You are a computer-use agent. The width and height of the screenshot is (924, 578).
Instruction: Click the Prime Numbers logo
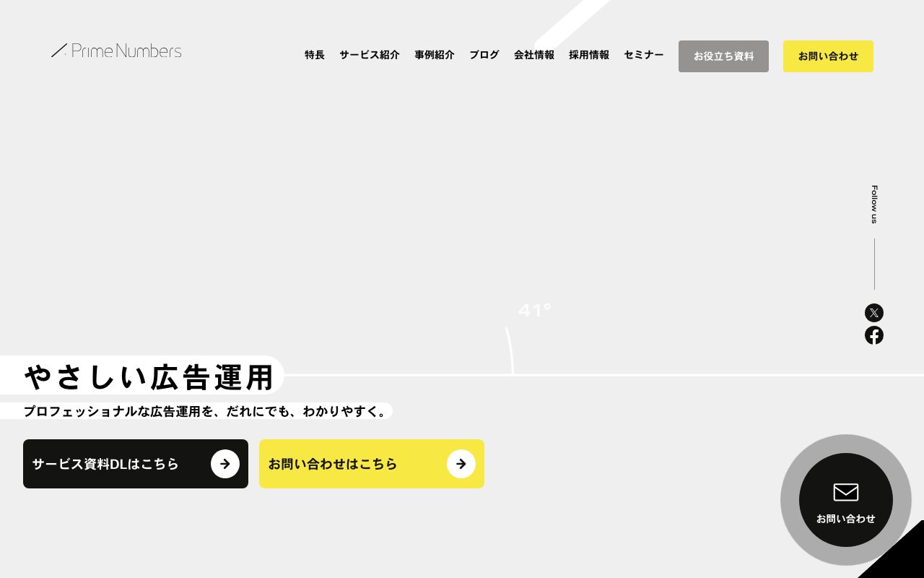point(116,51)
